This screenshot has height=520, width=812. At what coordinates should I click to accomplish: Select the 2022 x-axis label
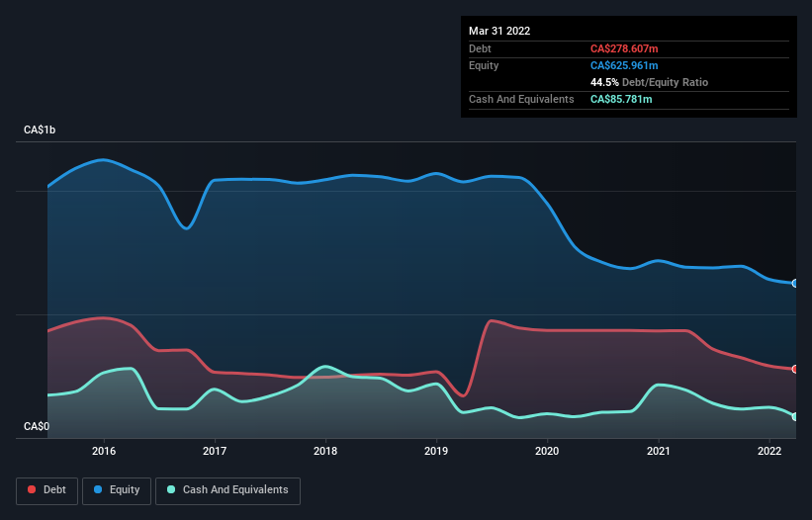coord(769,451)
